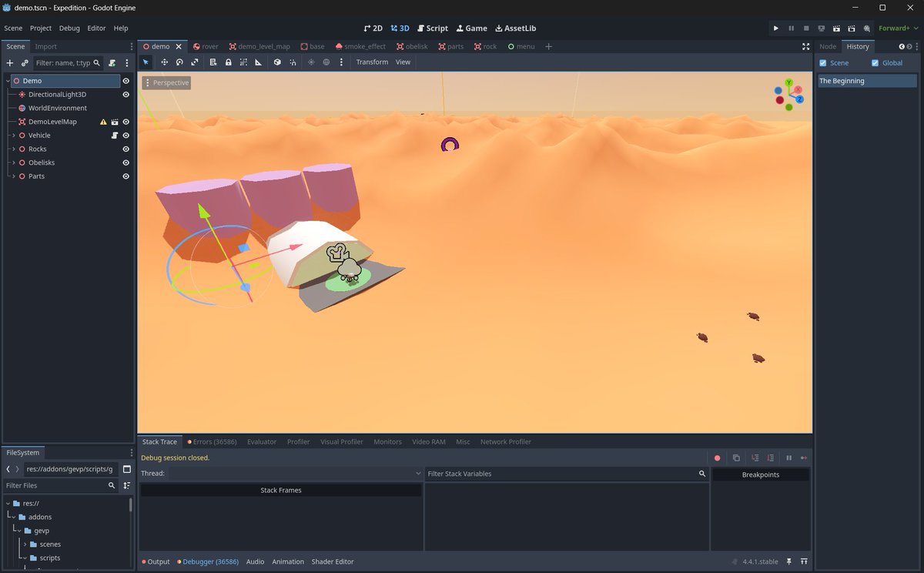
Task: Open the Perspective viewport menu
Action: 166,82
